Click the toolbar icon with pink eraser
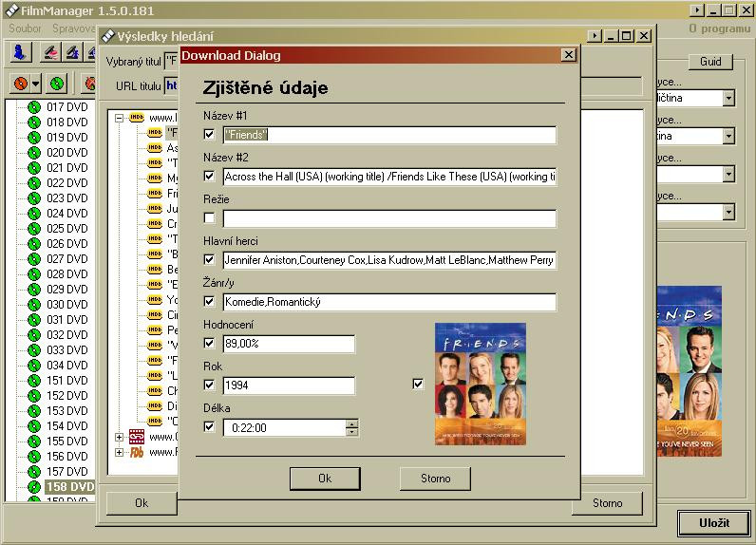The width and height of the screenshot is (756, 545). pyautogui.click(x=51, y=52)
